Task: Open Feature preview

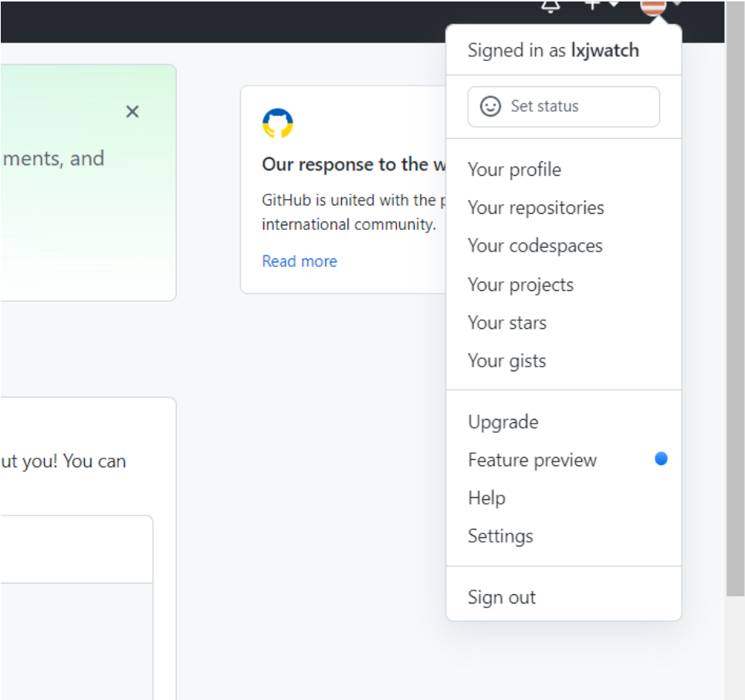Action: [532, 460]
